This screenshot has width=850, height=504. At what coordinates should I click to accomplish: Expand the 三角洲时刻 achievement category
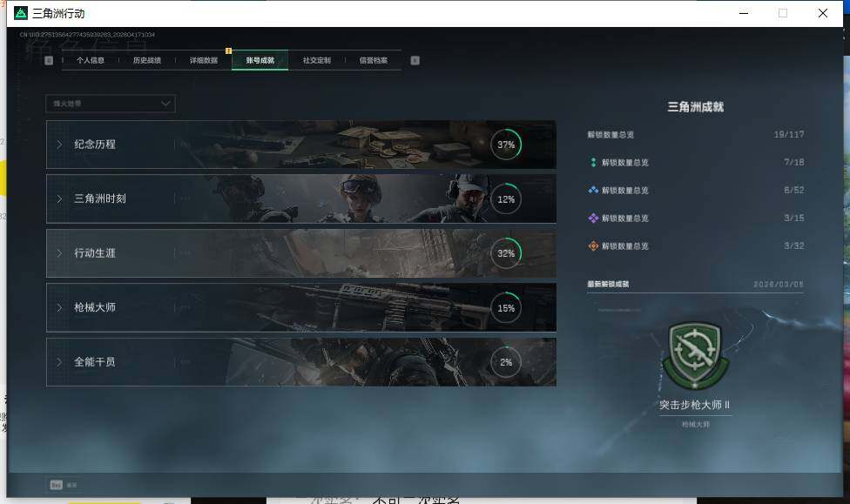[300, 198]
